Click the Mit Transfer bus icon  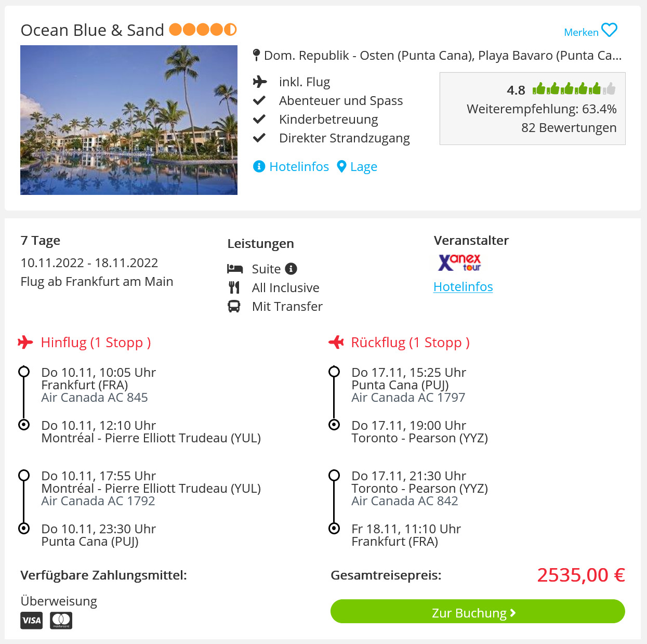234,306
